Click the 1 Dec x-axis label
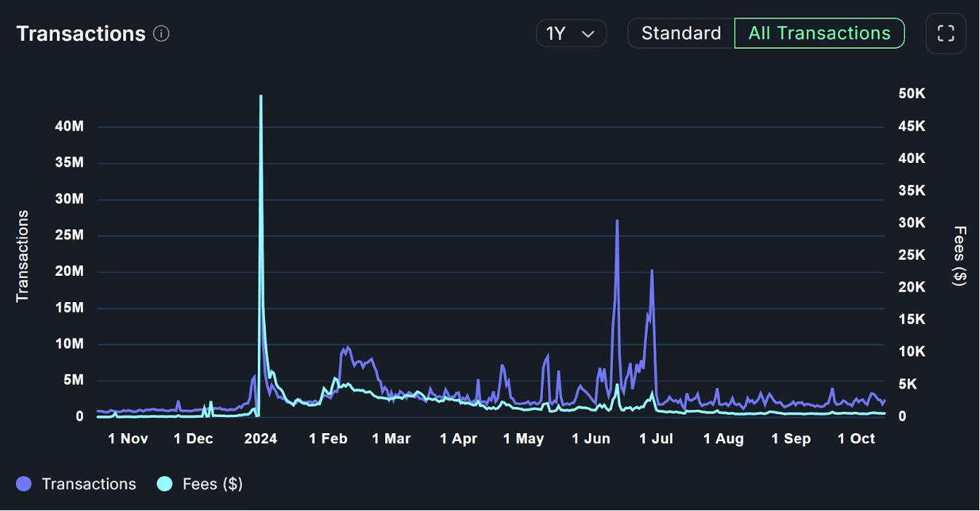This screenshot has height=511, width=980. (x=194, y=438)
